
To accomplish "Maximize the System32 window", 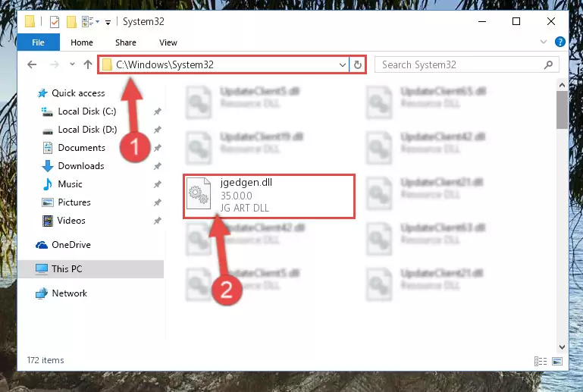I will 516,21.
